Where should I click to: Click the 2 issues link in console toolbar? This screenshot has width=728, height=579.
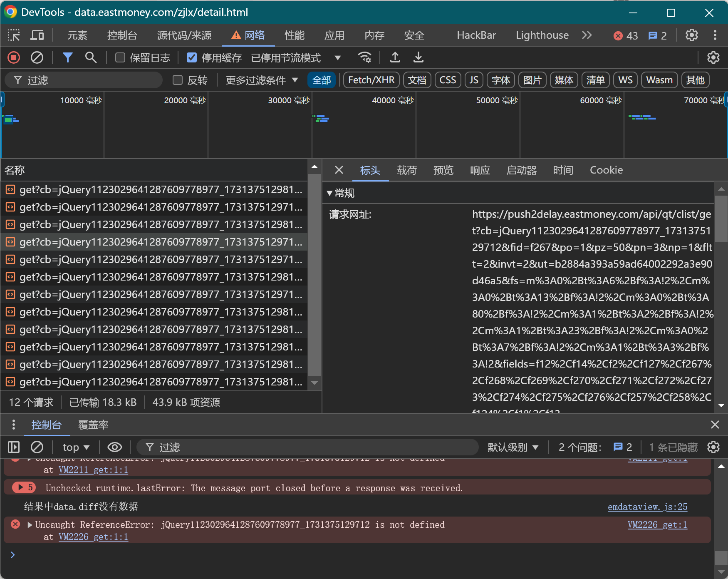coord(623,447)
